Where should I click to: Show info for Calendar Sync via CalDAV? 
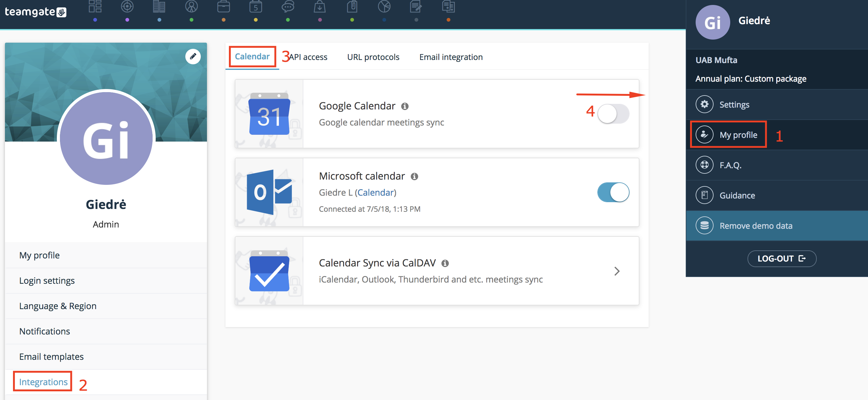pos(445,263)
